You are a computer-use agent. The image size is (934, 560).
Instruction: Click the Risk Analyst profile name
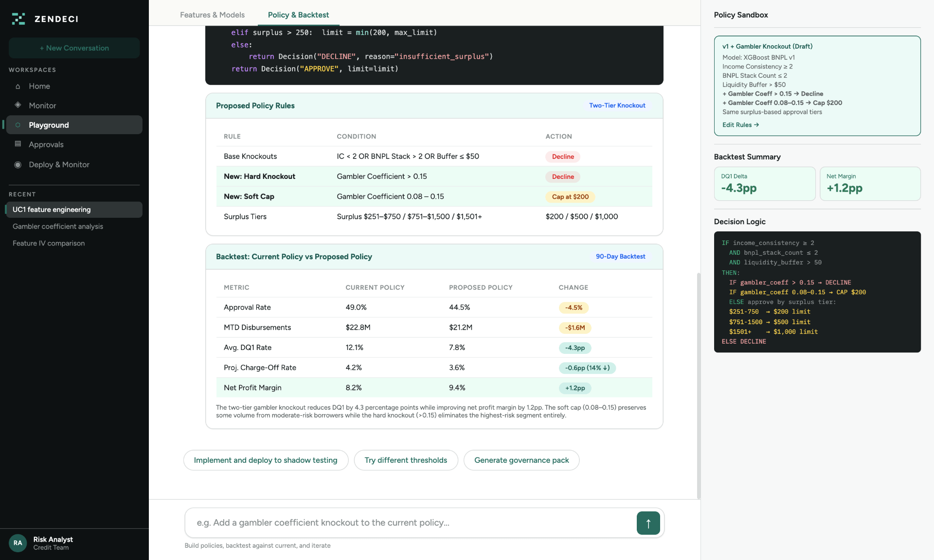tap(53, 540)
